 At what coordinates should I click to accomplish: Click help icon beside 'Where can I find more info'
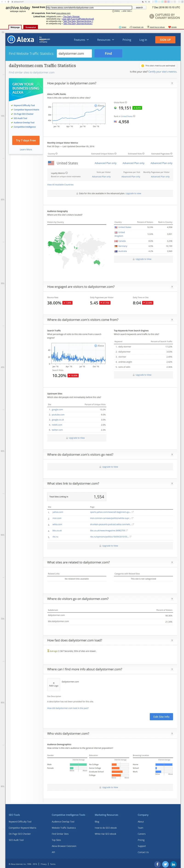[x=172, y=669]
